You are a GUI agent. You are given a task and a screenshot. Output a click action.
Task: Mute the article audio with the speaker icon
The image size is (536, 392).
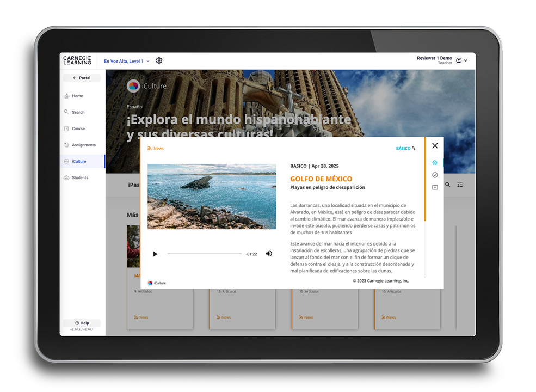(268, 253)
